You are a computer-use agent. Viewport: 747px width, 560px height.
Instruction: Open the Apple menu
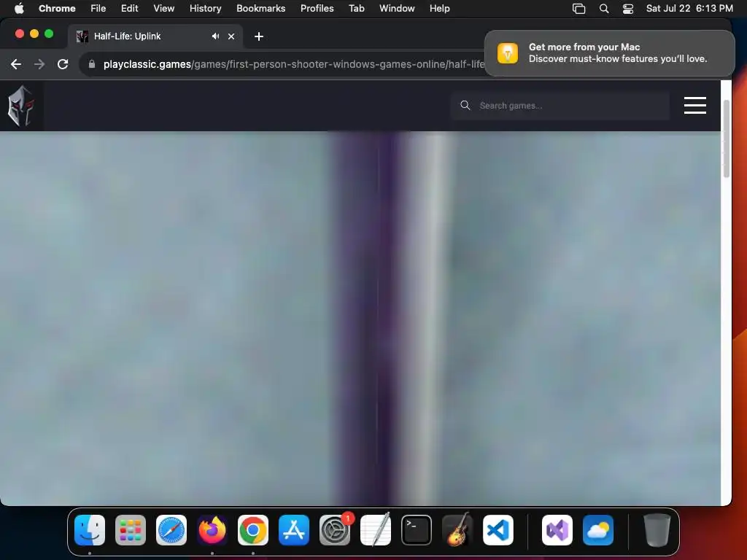click(19, 8)
